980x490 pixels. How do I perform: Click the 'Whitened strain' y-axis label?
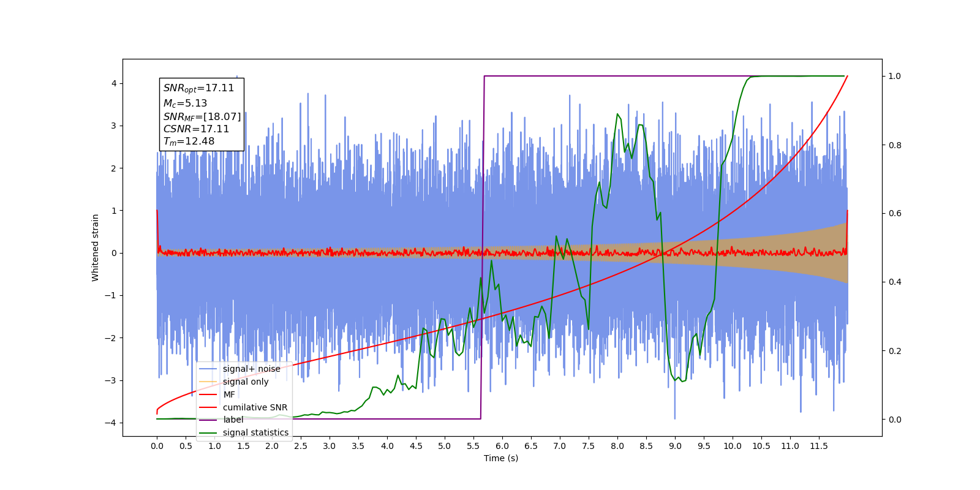(96, 247)
